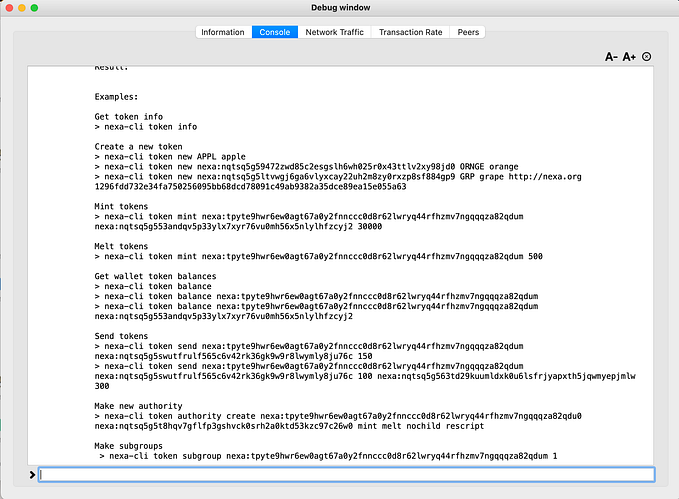The image size is (679, 499).
Task: Increase console font size with A+
Action: (x=629, y=57)
